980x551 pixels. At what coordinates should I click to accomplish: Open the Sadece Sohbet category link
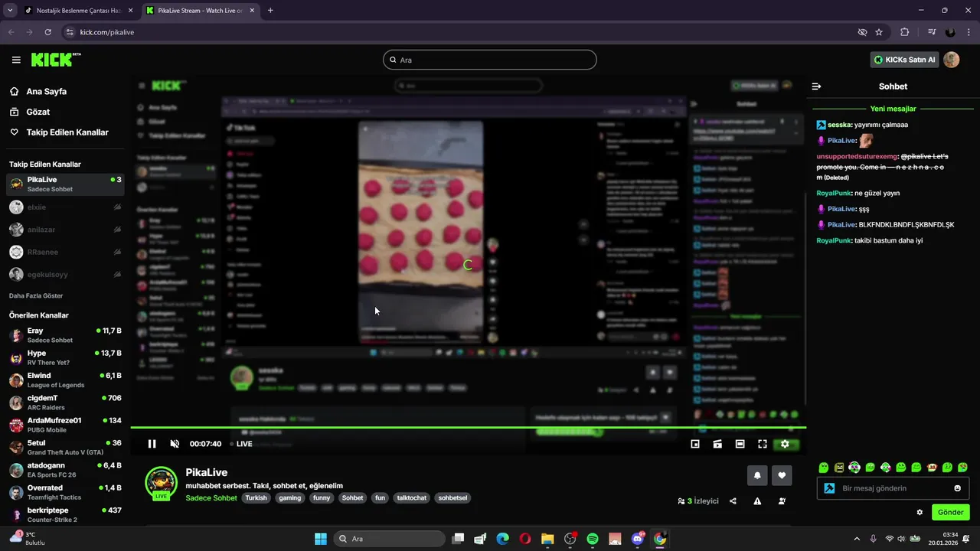[211, 498]
